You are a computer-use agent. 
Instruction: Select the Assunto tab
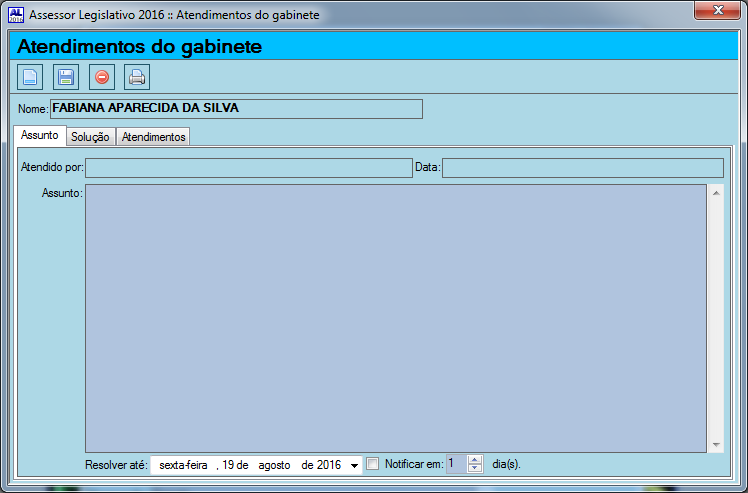tap(40, 136)
